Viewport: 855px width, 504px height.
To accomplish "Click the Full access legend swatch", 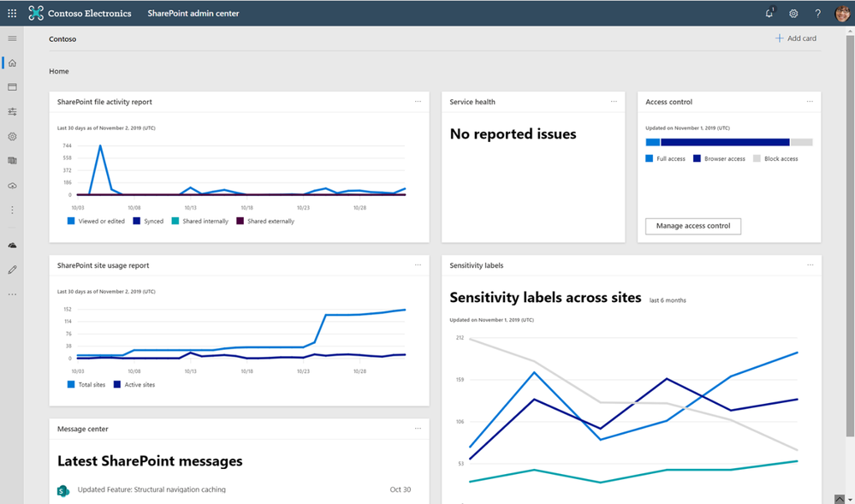I will [x=649, y=158].
